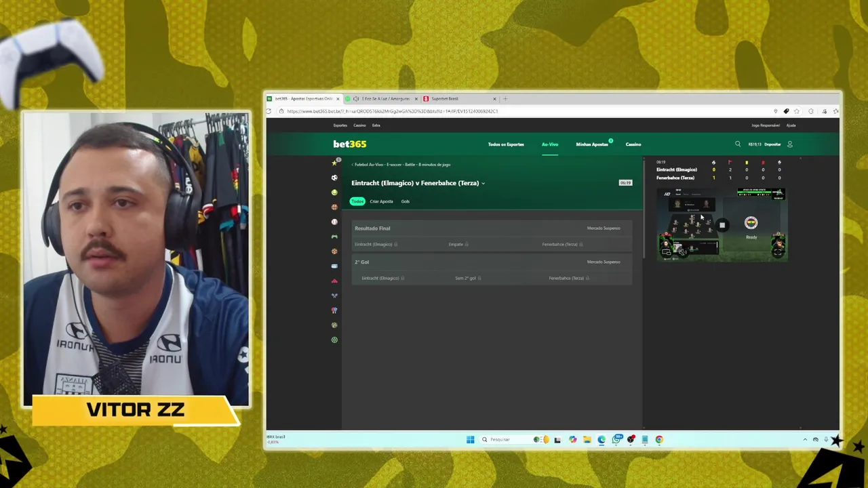Select the soccer ball icon in sports sidebar
This screenshot has height=488, width=868.
[334, 178]
